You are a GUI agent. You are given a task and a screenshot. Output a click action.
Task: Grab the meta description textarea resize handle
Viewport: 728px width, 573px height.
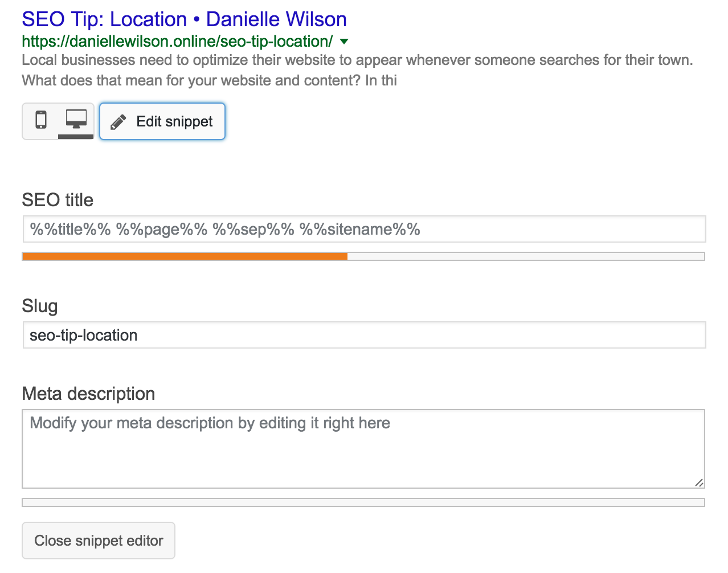coord(699,482)
